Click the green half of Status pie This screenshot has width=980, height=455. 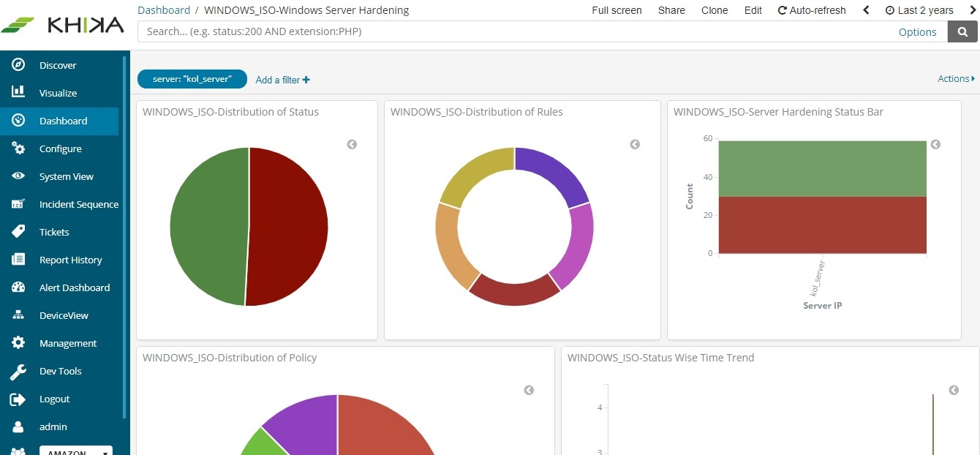click(x=208, y=227)
